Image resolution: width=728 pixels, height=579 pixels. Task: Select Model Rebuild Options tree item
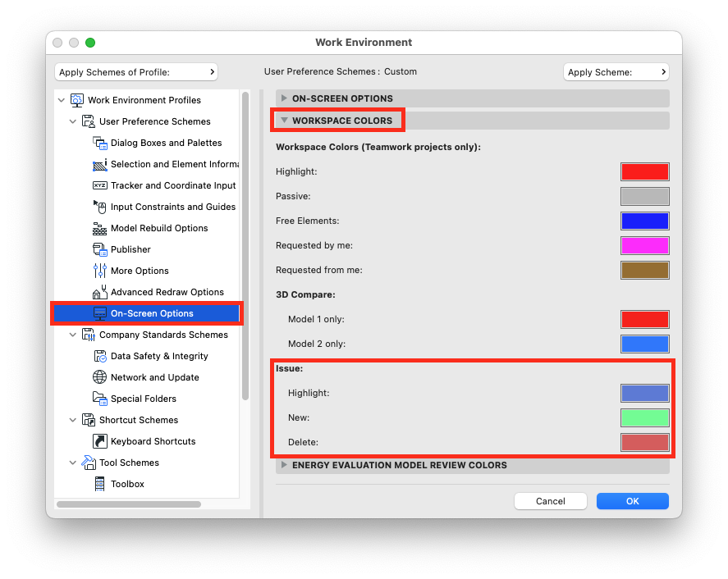(159, 228)
